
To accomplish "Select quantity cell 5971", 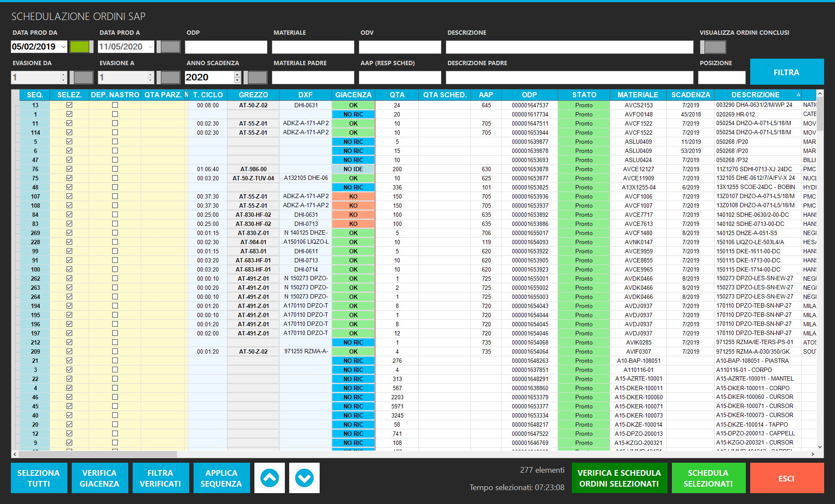I will 397,406.
